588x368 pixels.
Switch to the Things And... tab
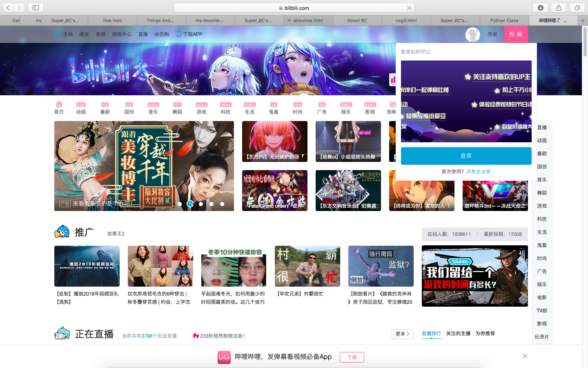[x=160, y=20]
